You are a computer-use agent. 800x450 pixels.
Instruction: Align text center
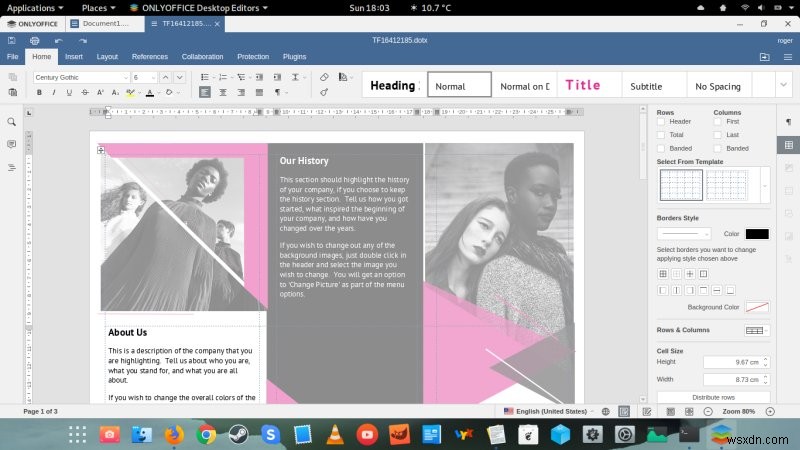223,92
